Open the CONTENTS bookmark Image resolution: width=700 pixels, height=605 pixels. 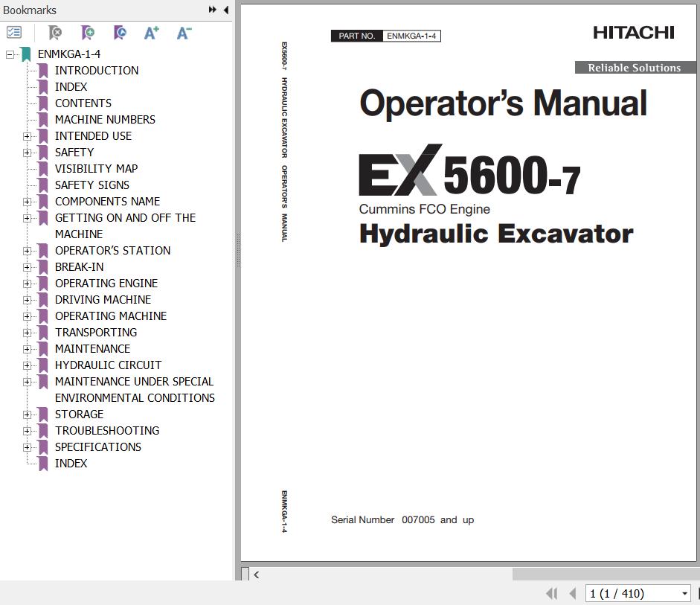(x=83, y=103)
